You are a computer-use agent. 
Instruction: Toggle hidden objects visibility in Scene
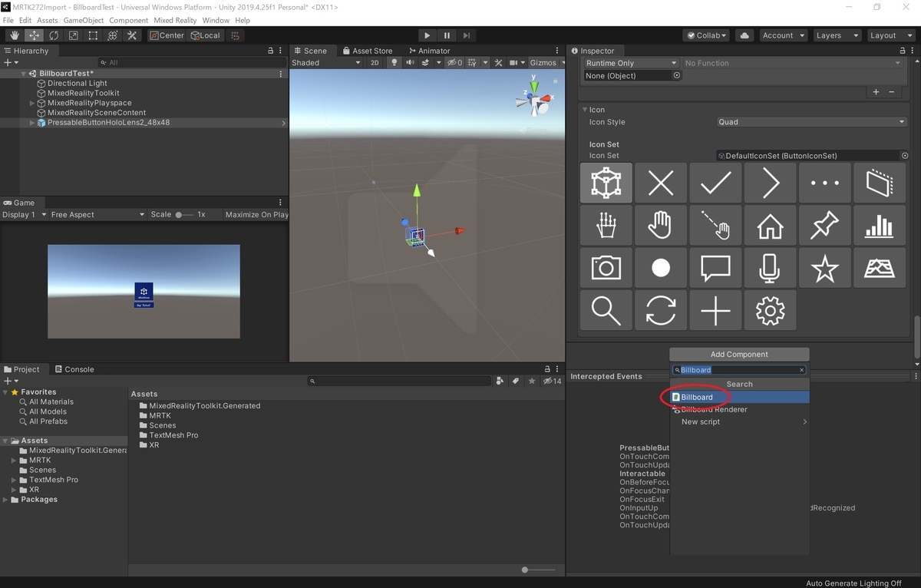[x=454, y=63]
